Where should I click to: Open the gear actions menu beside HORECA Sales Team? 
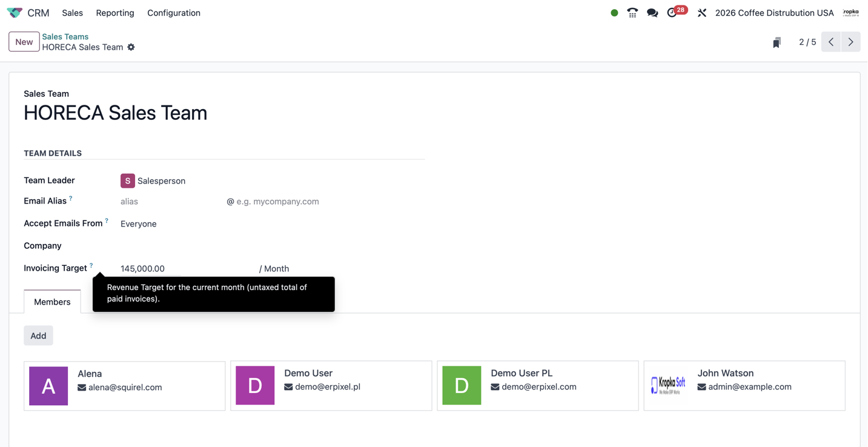[x=131, y=47]
